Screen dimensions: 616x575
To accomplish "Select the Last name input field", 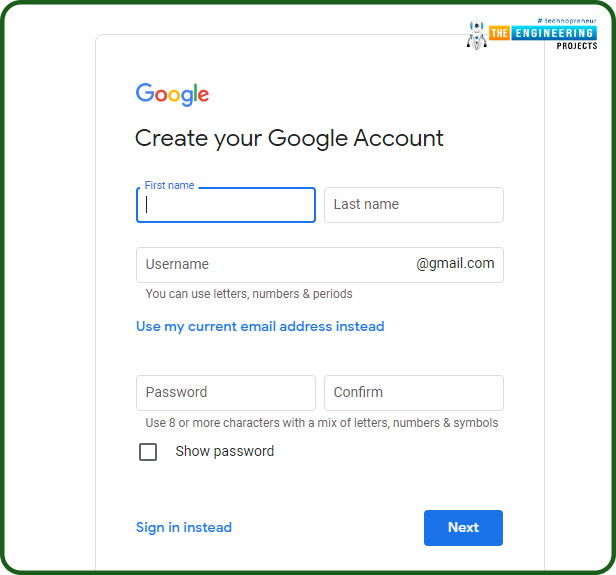I will 414,205.
